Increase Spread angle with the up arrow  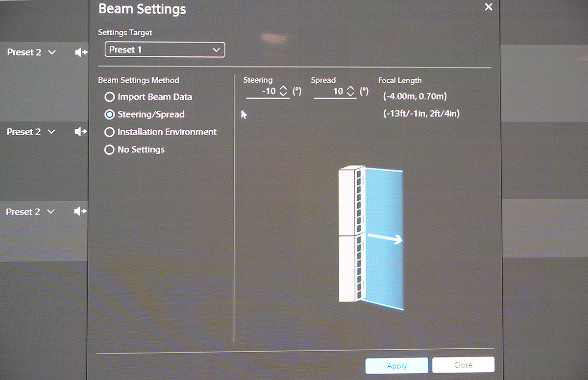pyautogui.click(x=350, y=88)
